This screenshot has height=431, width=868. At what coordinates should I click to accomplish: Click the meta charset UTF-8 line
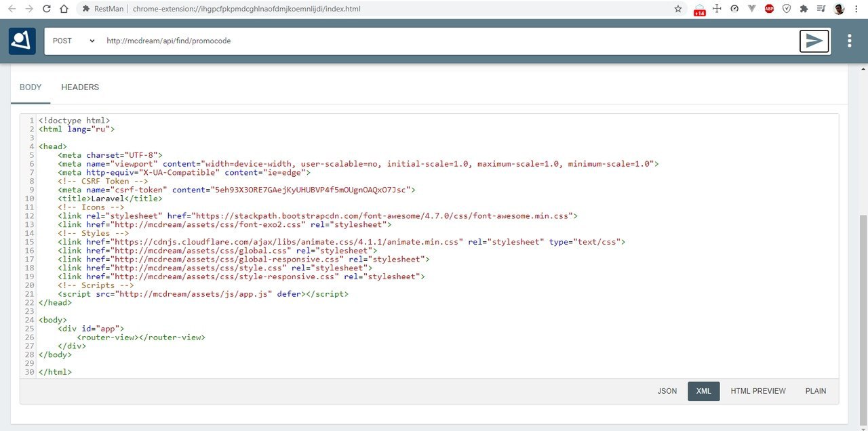tap(111, 155)
